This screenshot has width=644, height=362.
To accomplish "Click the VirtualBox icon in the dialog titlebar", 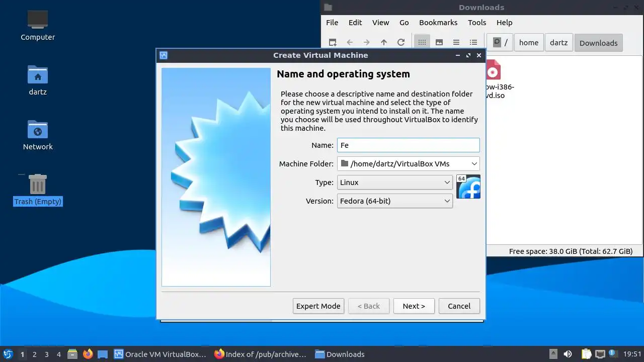I will (163, 55).
